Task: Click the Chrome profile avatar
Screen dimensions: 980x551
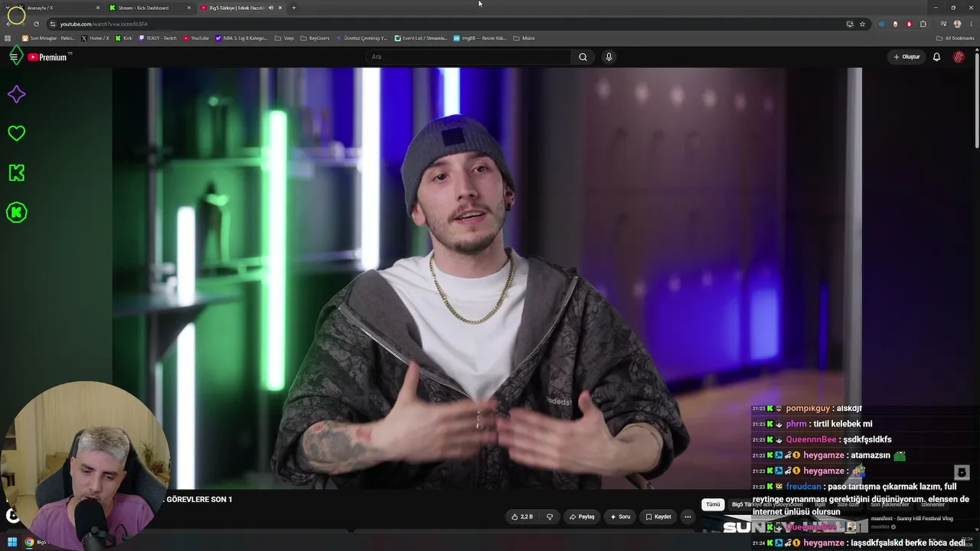Action: click(957, 24)
